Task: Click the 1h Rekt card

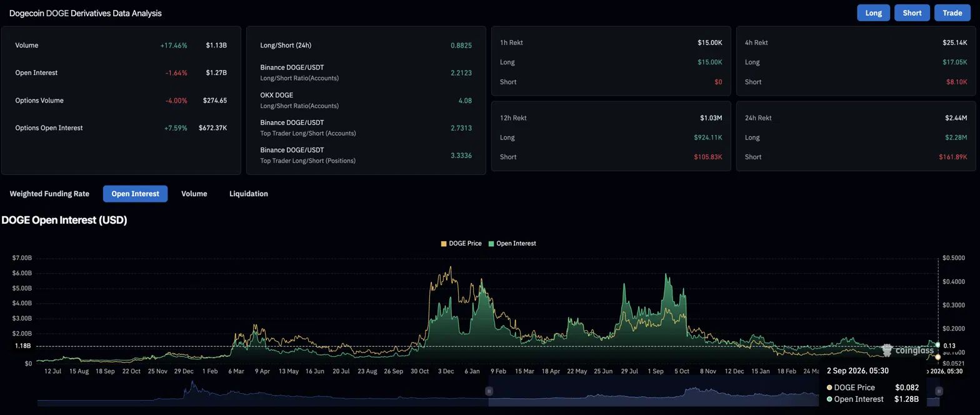Action: coord(611,62)
